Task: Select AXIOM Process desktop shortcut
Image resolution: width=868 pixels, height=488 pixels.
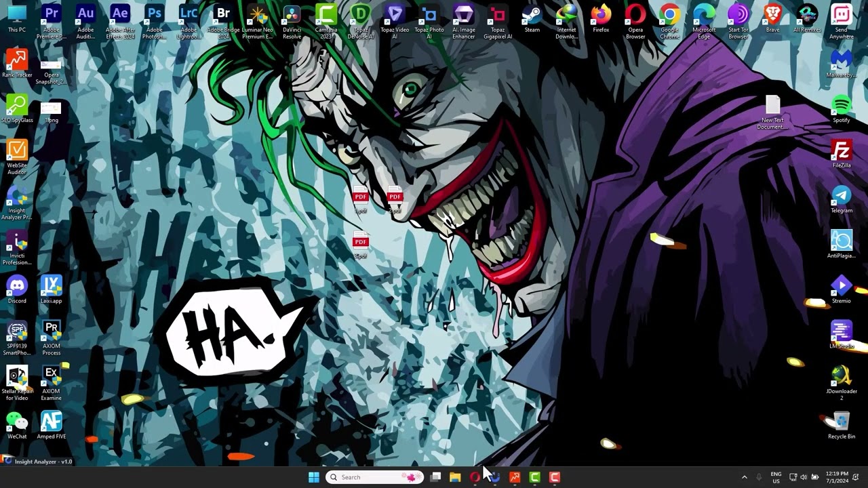Action: click(52, 339)
